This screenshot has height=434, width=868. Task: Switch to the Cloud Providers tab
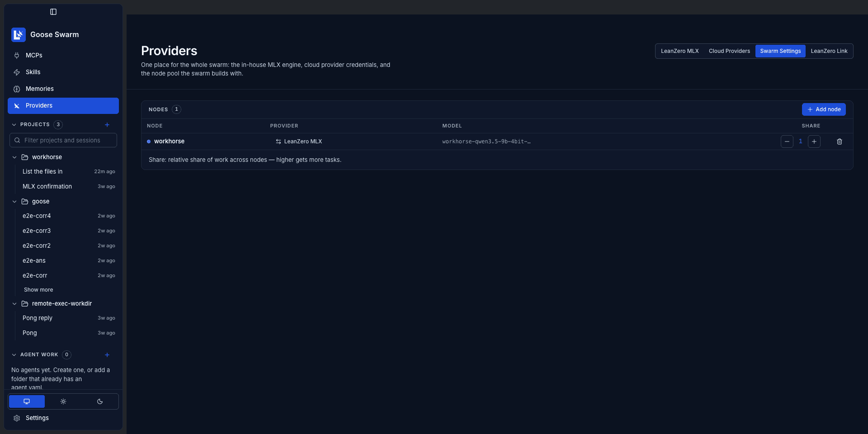(729, 51)
